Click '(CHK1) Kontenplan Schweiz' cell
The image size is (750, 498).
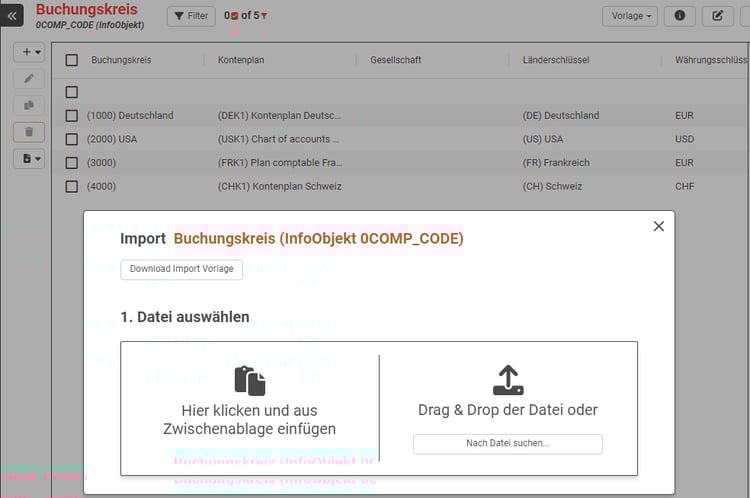(280, 186)
